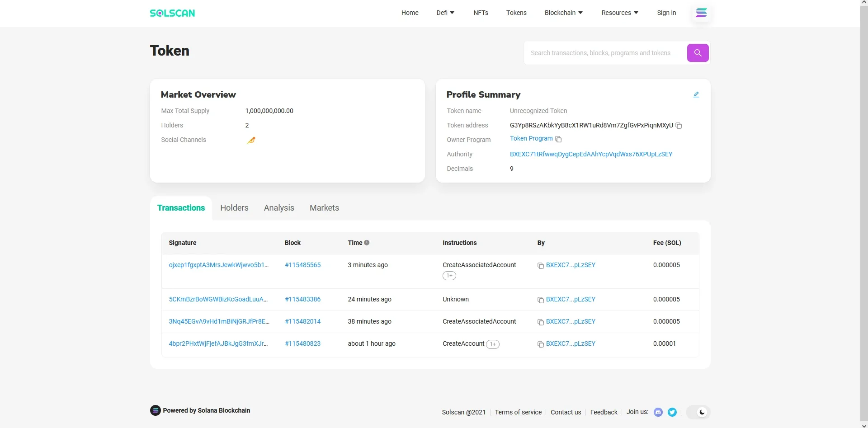Copy the token address G3Yp8RSz...
Viewport: 868px width, 428px height.
[x=679, y=126]
